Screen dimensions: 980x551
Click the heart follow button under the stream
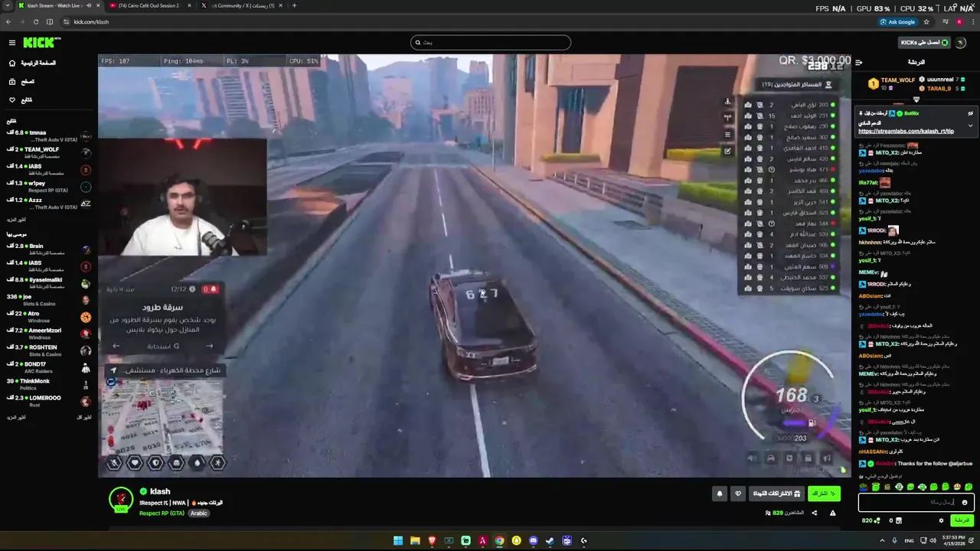click(x=738, y=494)
